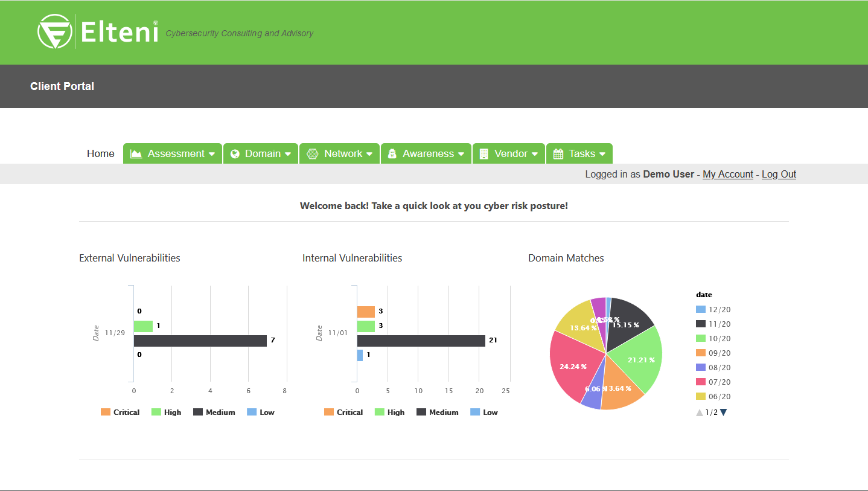Screen dimensions: 868x491
Task: Expand the Network dropdown arrow
Action: click(x=369, y=154)
